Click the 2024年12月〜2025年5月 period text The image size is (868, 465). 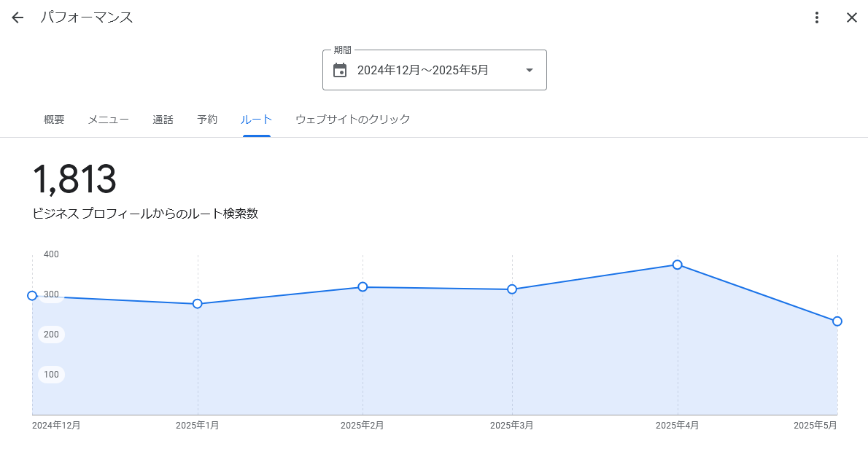pos(422,70)
